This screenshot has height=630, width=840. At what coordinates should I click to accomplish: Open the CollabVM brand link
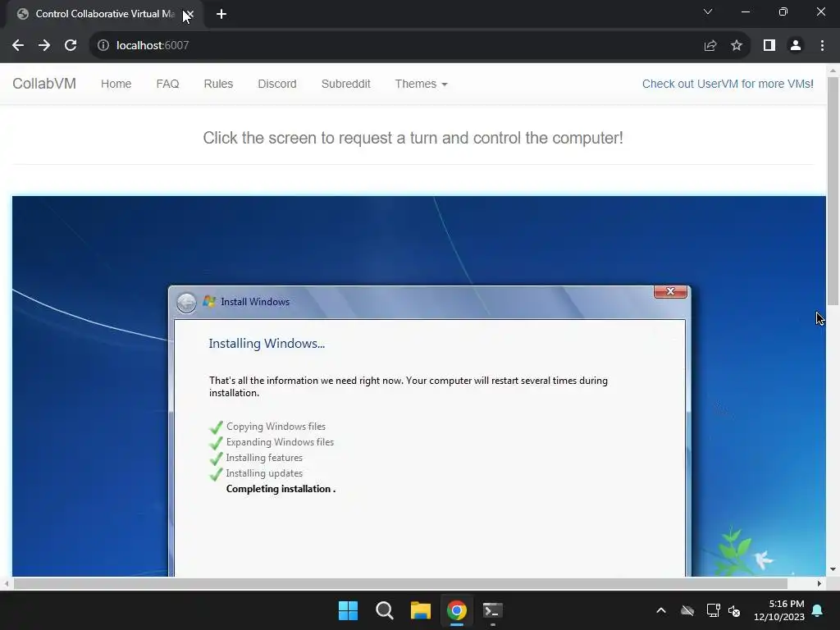44,84
